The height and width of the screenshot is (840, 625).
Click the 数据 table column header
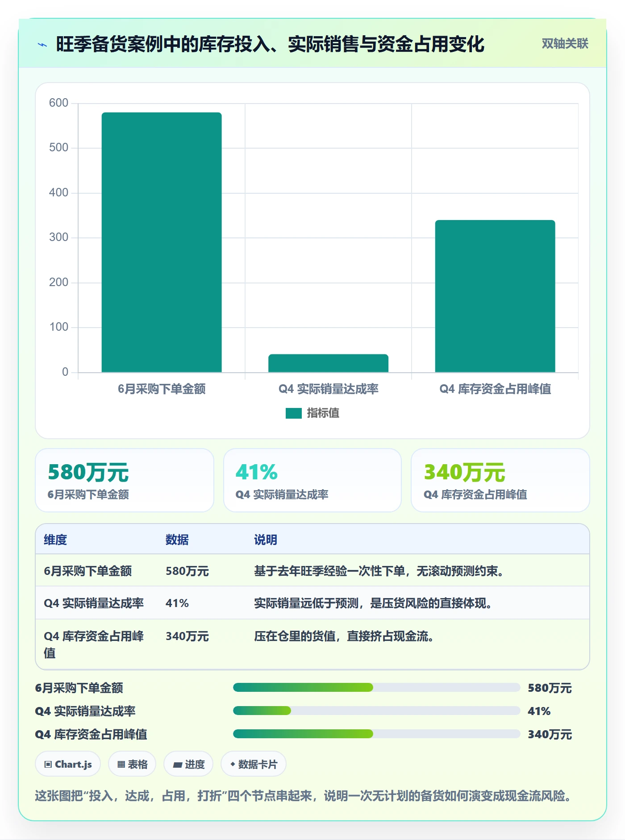(x=177, y=540)
